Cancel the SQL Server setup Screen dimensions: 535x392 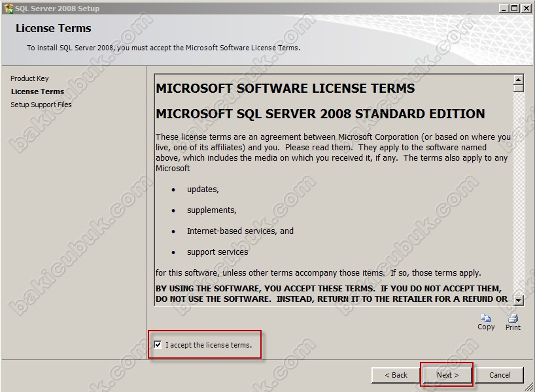[500, 375]
